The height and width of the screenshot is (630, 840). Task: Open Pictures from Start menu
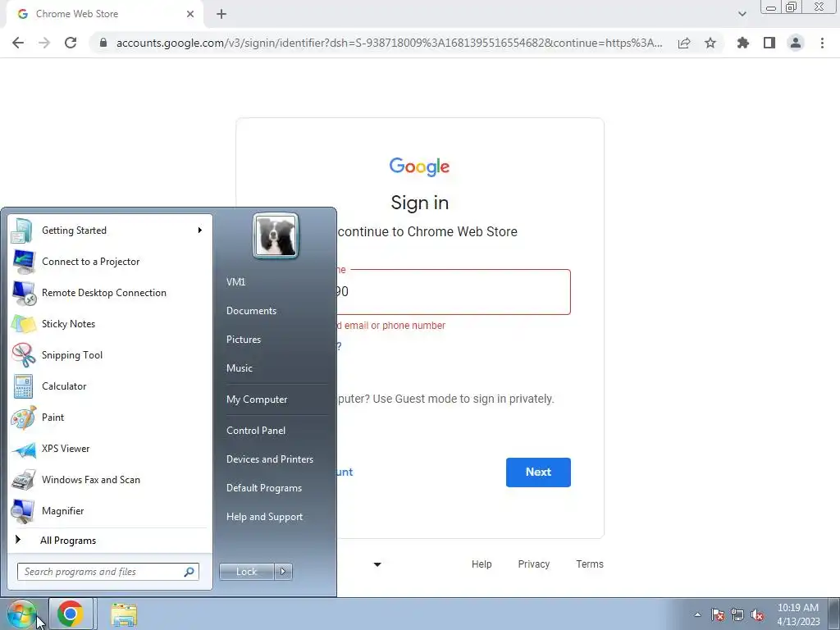click(x=244, y=340)
